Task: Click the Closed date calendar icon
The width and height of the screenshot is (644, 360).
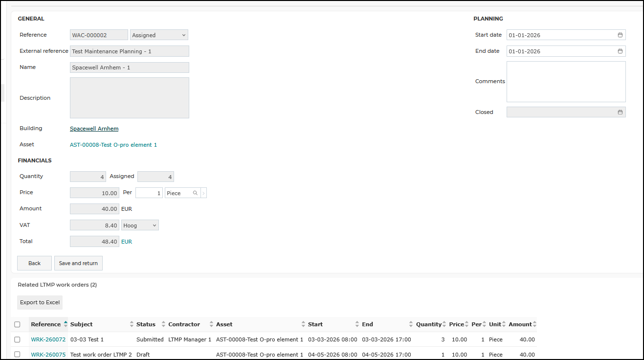Action: point(620,112)
